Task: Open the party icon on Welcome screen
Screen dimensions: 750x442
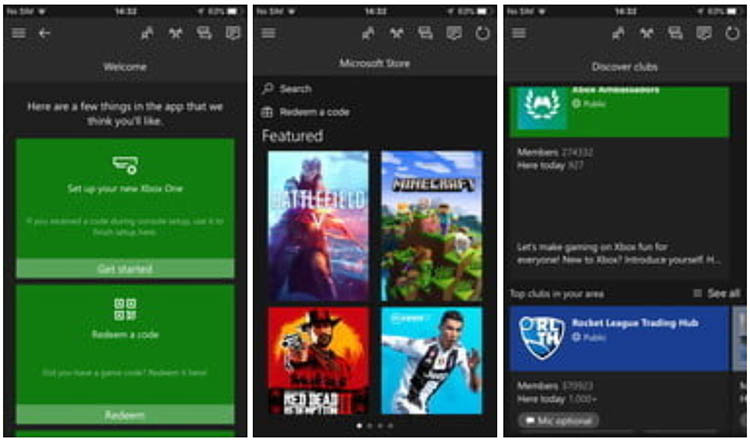Action: 176,33
